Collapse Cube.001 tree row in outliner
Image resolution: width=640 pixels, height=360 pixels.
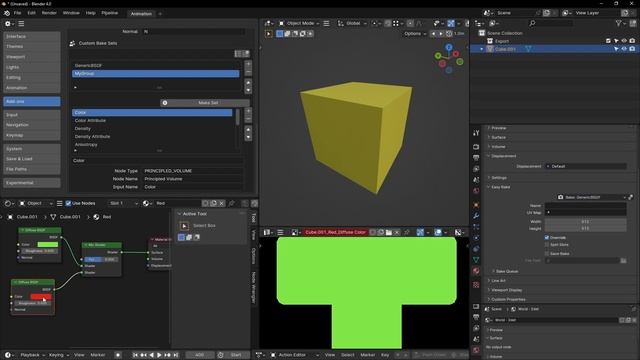point(482,49)
